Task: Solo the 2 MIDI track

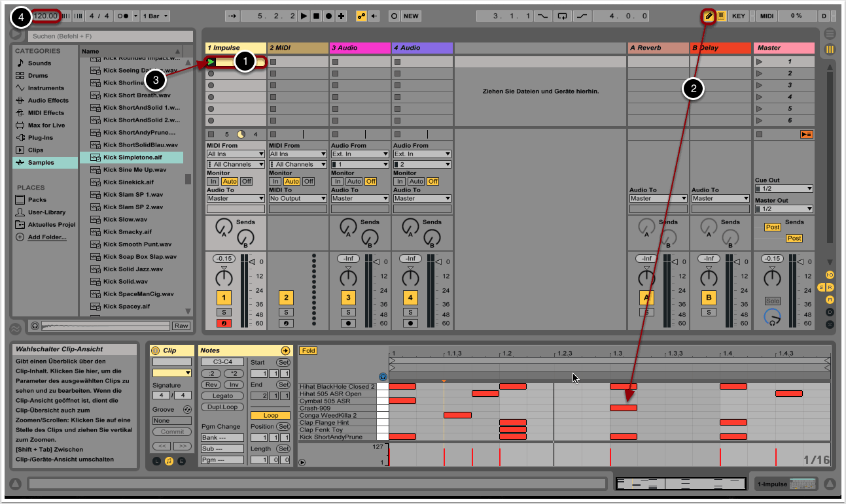Action: [x=285, y=312]
